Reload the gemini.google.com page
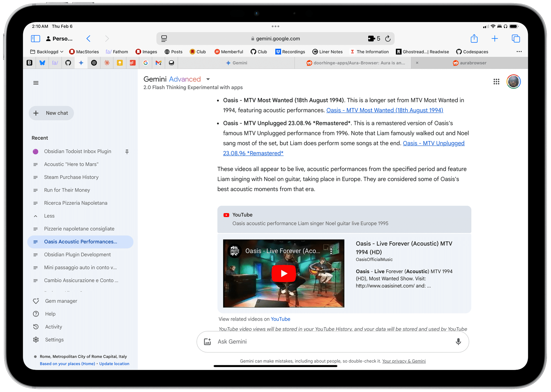 click(388, 39)
